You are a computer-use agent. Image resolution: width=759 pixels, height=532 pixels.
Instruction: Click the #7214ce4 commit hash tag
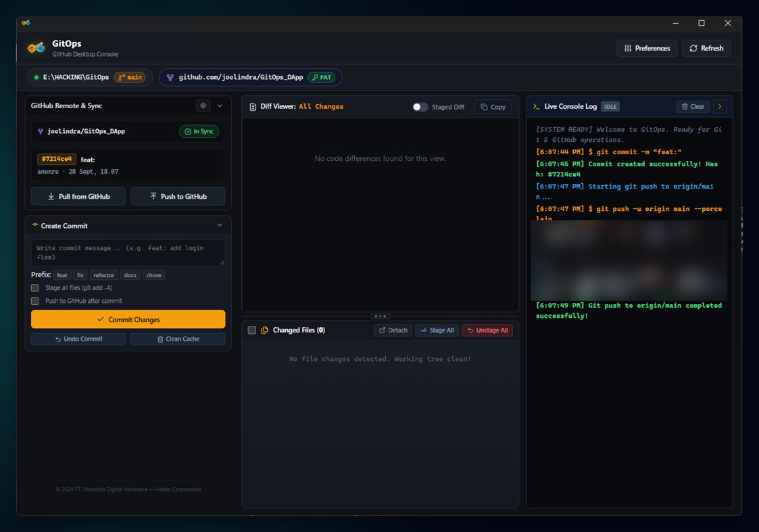(57, 159)
